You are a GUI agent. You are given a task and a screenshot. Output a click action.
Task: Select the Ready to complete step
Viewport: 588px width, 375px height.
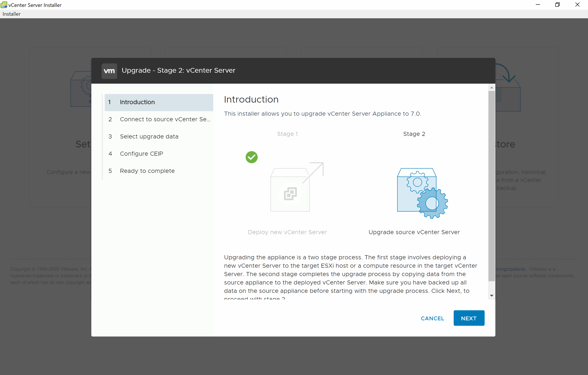click(147, 171)
